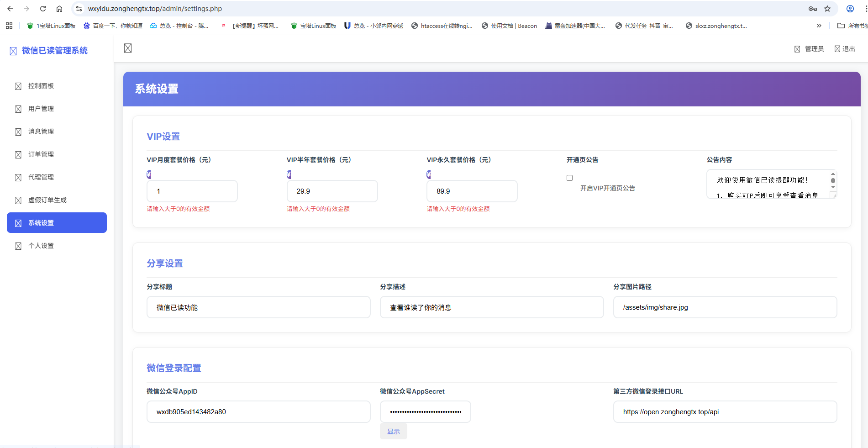The height and width of the screenshot is (448, 868).
Task: Open the 宝塔Linux面板 bookmark
Action: [314, 26]
